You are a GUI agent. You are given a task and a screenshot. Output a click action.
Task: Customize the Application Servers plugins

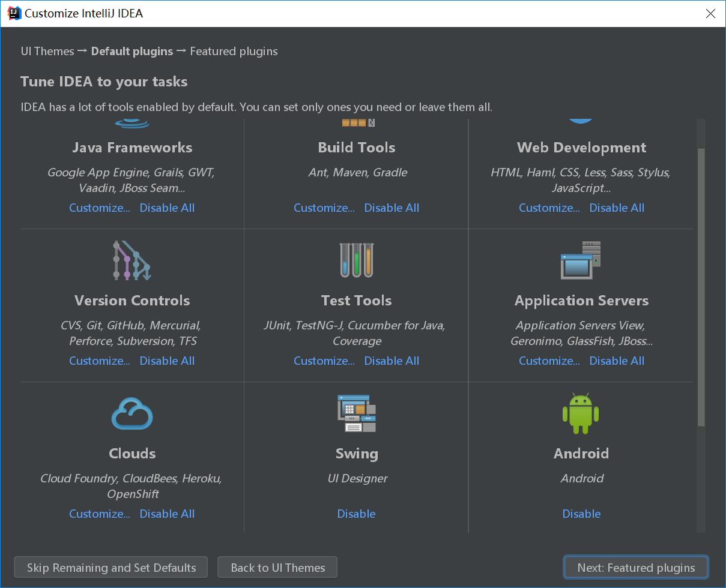pyautogui.click(x=549, y=361)
